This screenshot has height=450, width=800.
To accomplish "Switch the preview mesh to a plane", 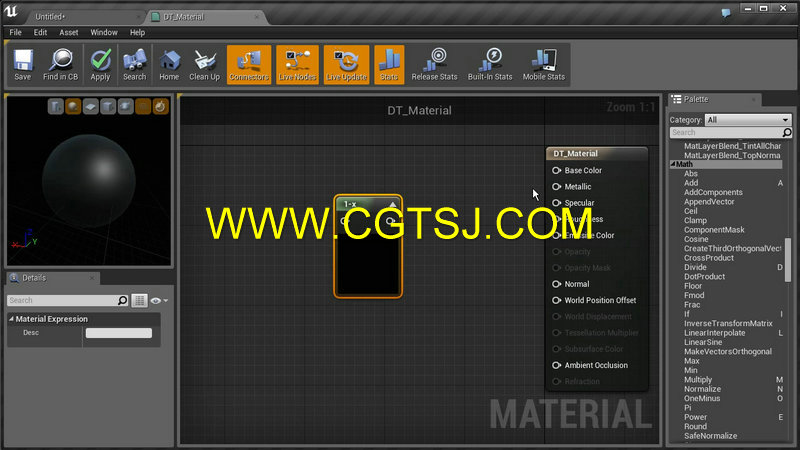I will (x=90, y=107).
